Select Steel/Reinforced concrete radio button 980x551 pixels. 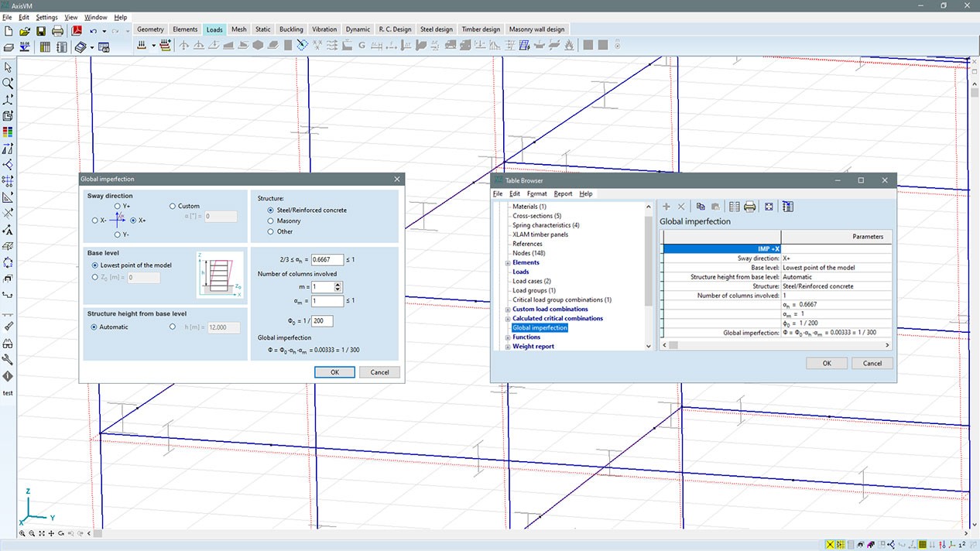[x=270, y=210]
